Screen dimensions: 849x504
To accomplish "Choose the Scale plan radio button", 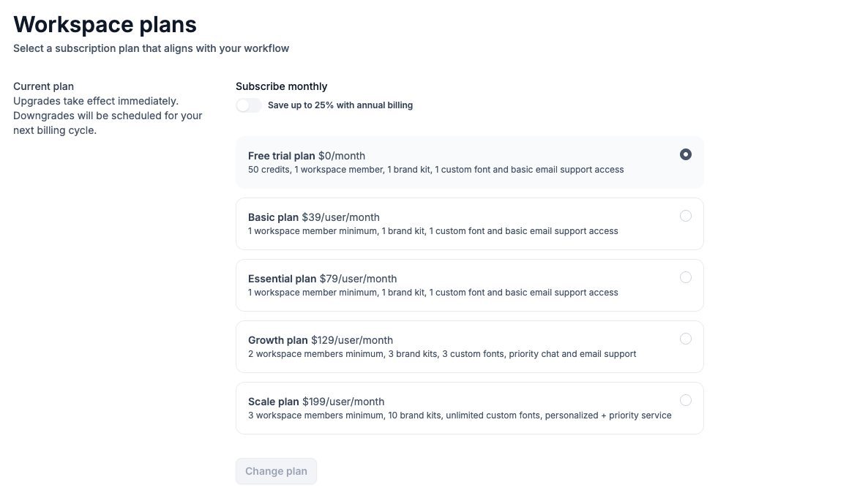I will point(685,400).
